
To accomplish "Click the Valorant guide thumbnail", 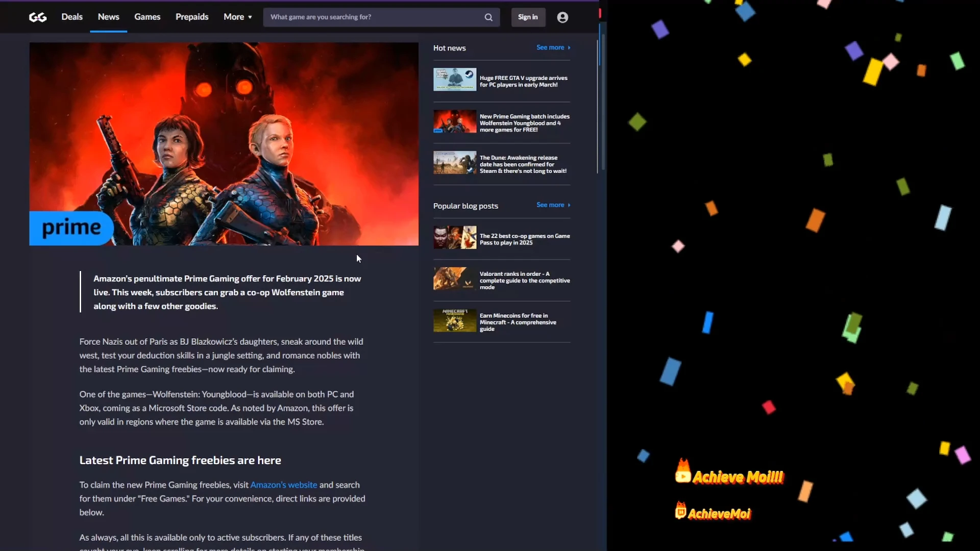I will click(455, 279).
